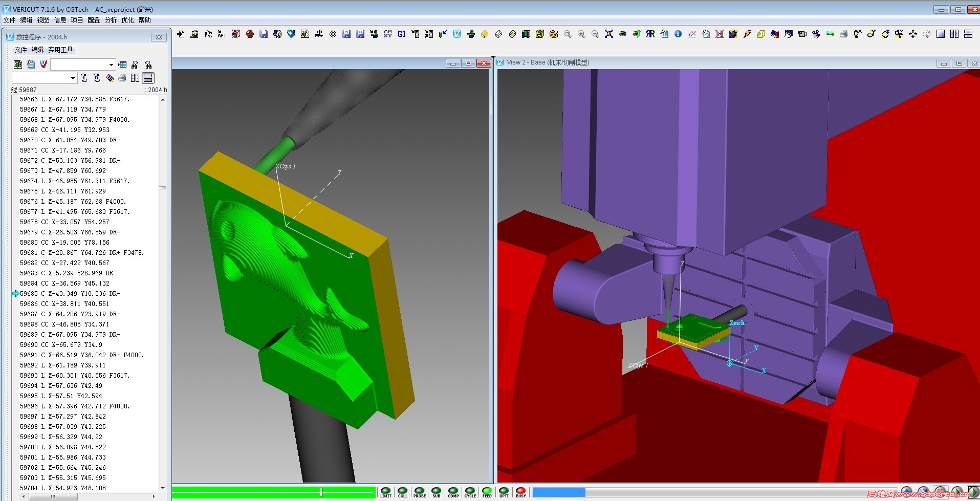Image resolution: width=980 pixels, height=501 pixels.
Task: Open the 分析 main menu
Action: pyautogui.click(x=111, y=20)
